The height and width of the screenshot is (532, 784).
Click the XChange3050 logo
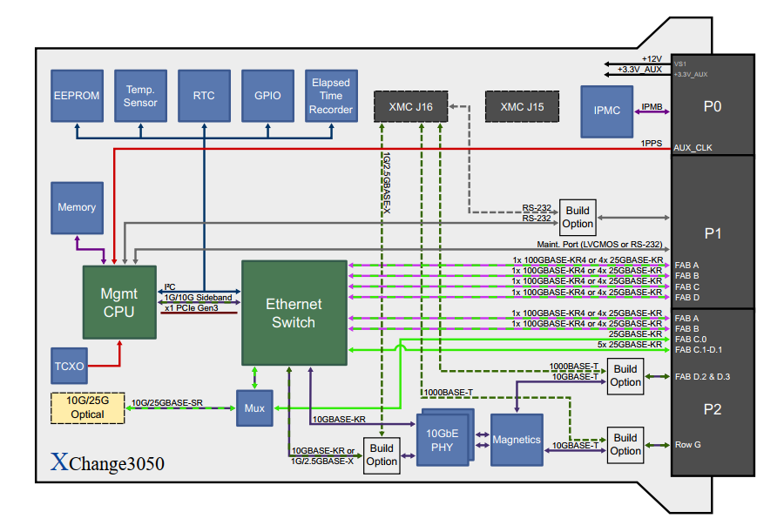[x=107, y=462]
